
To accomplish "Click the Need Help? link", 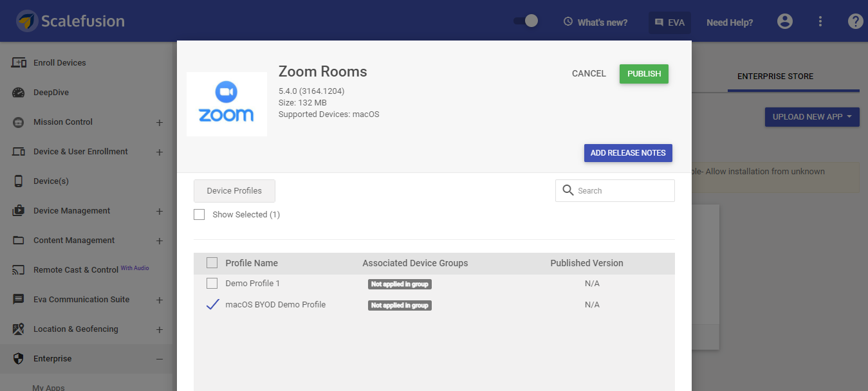I will 730,22.
